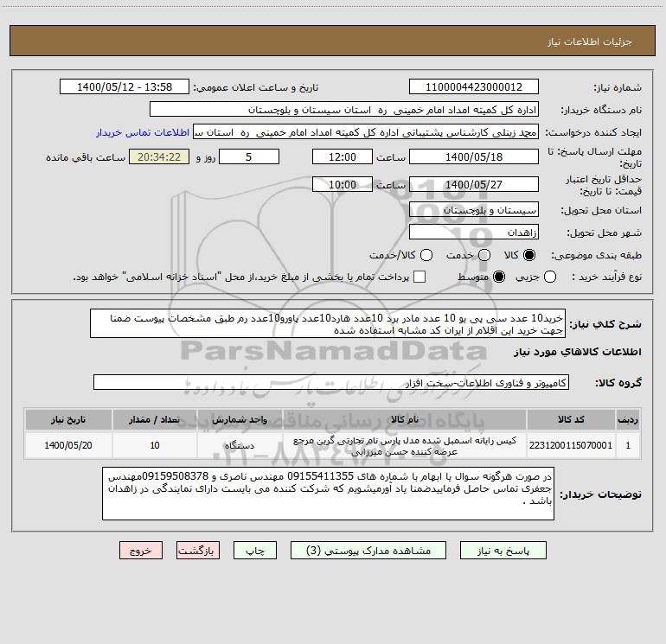Click the response deadline time 12:00 field

(343, 156)
